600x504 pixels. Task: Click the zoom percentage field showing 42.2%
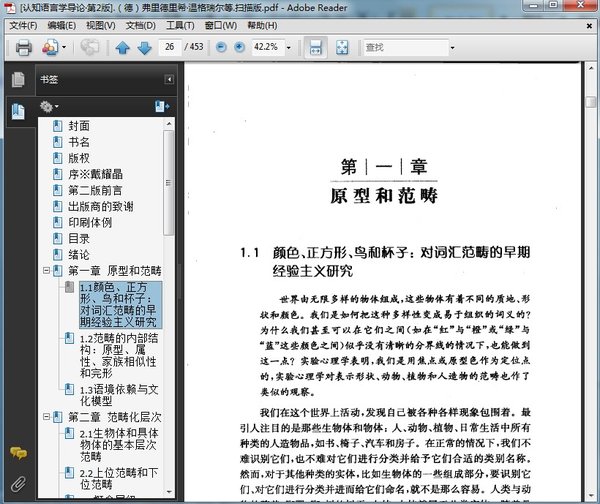coord(267,47)
